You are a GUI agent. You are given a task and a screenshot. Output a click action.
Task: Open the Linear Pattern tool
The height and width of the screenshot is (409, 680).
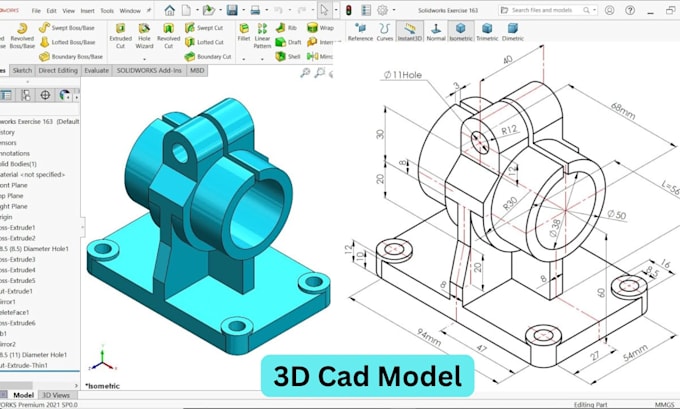pyautogui.click(x=262, y=36)
